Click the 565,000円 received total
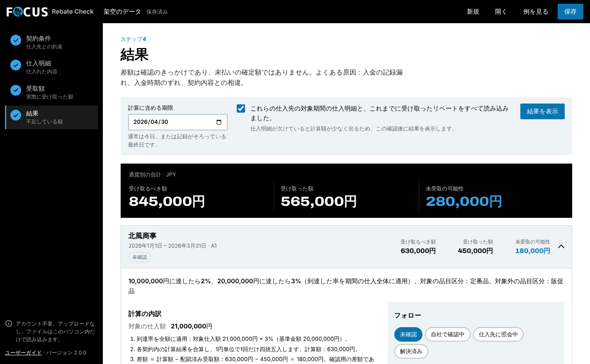The image size is (590, 364). tap(319, 201)
